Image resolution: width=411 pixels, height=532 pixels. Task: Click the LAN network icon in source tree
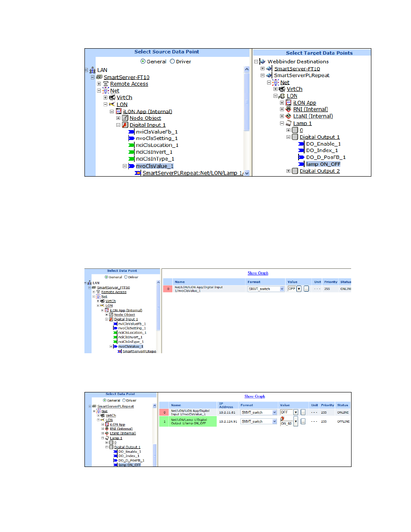(x=92, y=70)
